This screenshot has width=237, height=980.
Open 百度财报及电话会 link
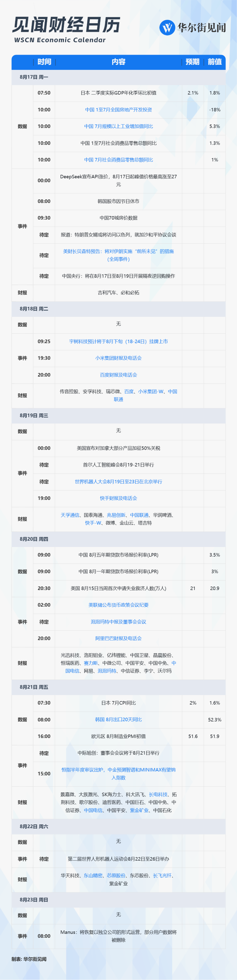point(118,375)
